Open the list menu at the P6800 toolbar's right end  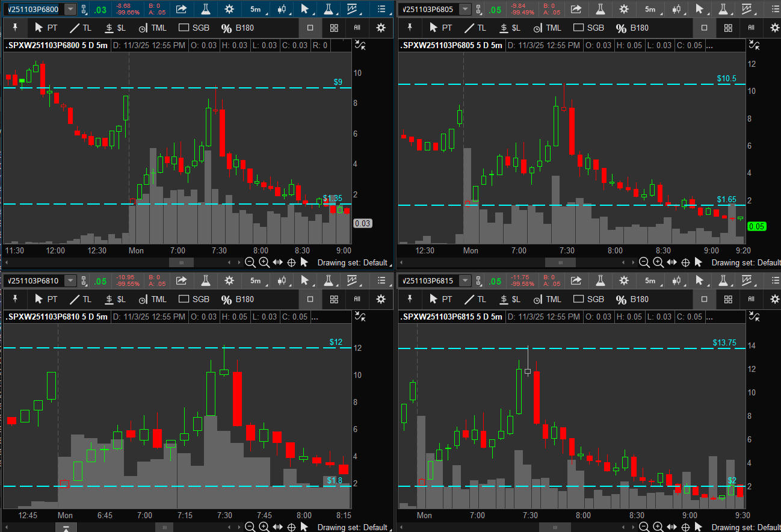pyautogui.click(x=381, y=9)
